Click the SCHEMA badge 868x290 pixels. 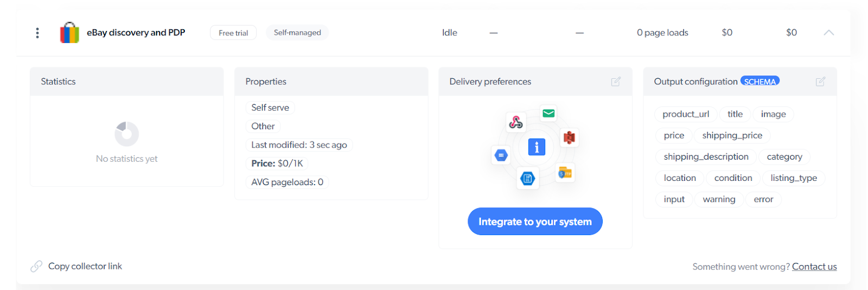(759, 81)
